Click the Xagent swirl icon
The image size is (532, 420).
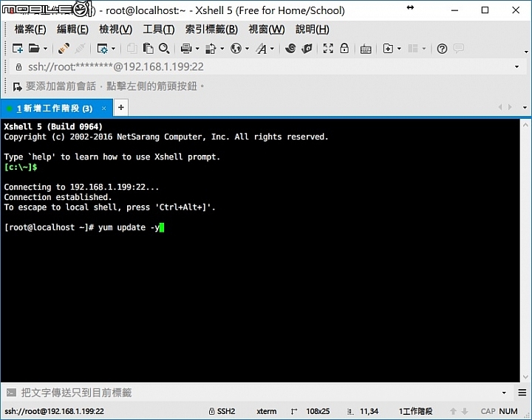[290, 49]
